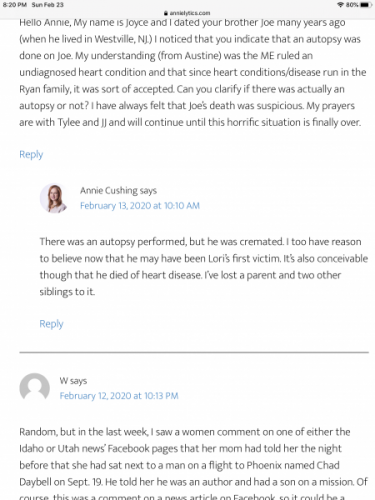Tap the annielytics.com address bar
375x500 pixels.
pos(187,13)
